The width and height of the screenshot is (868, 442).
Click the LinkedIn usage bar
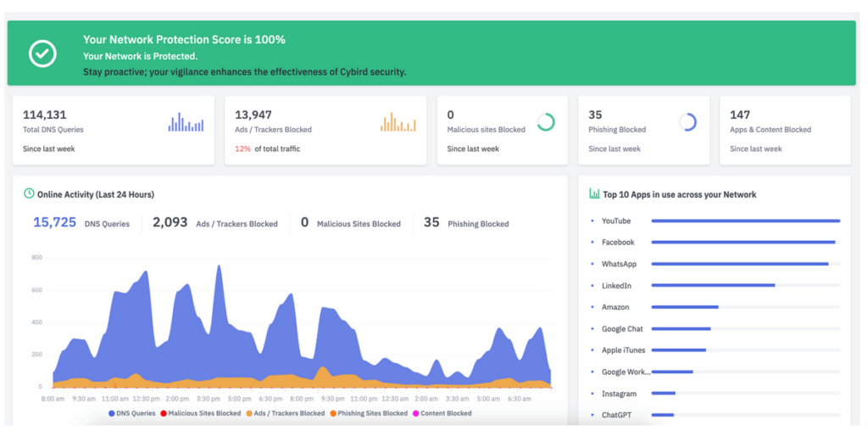pyautogui.click(x=713, y=286)
